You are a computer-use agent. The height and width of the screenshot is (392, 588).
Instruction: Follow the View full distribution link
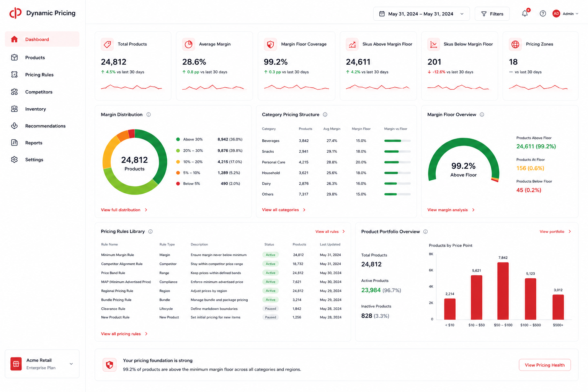[x=124, y=210]
